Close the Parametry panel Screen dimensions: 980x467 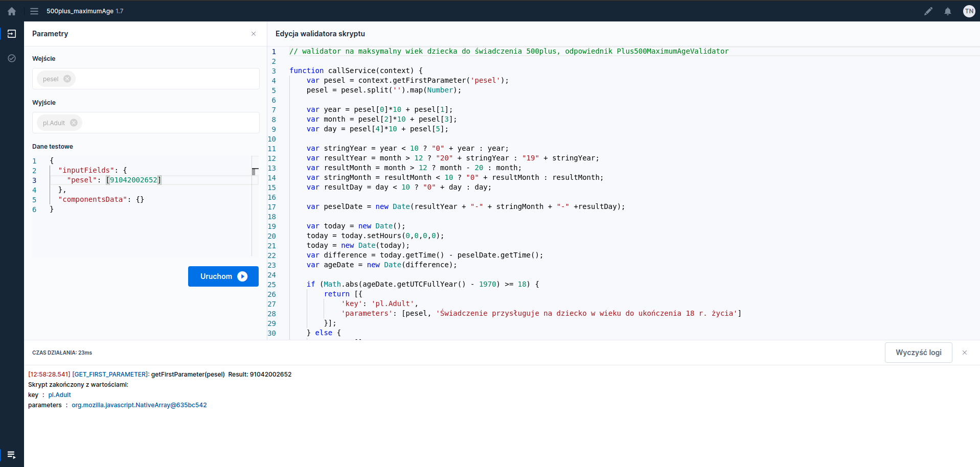click(x=254, y=34)
